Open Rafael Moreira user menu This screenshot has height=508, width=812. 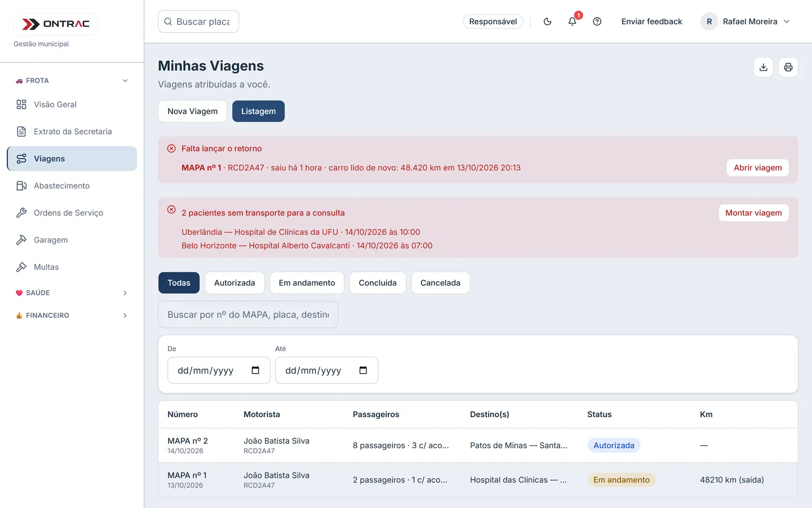[x=745, y=21]
